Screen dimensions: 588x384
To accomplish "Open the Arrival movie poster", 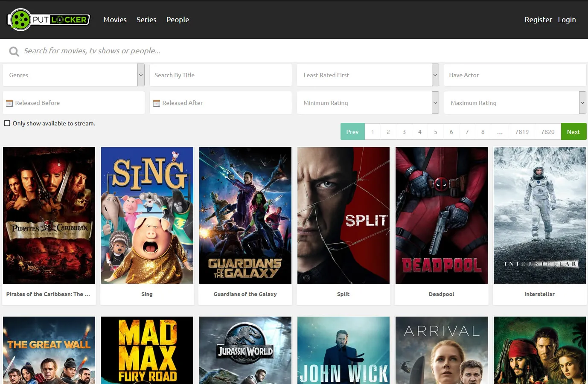I will click(x=442, y=350).
